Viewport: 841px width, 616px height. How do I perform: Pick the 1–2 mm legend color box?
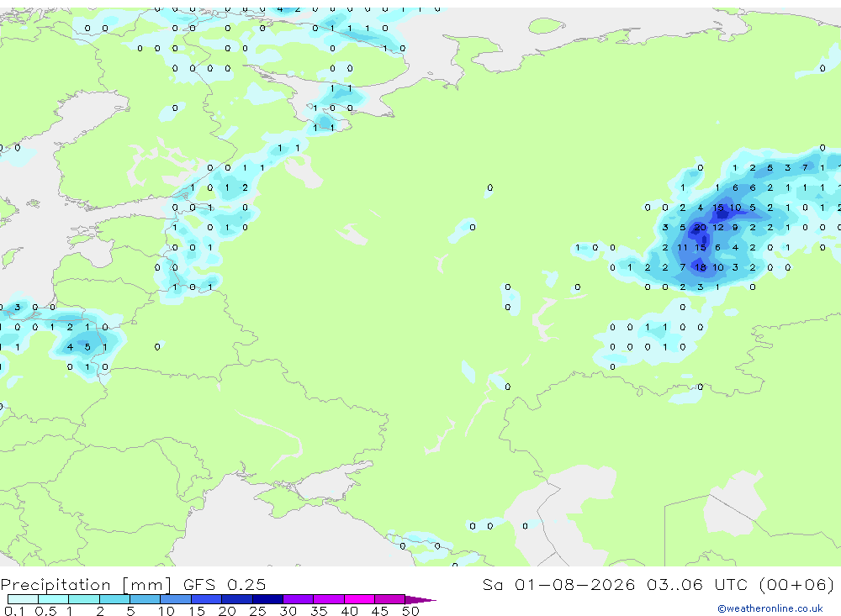pos(84,599)
